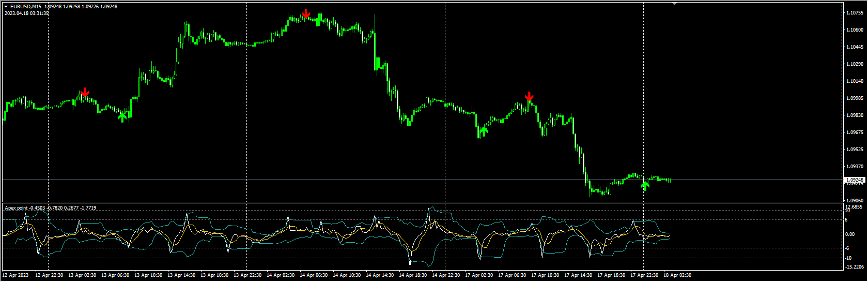Click the first red sell arrow on 12 Apr
868x282 pixels.
point(85,93)
